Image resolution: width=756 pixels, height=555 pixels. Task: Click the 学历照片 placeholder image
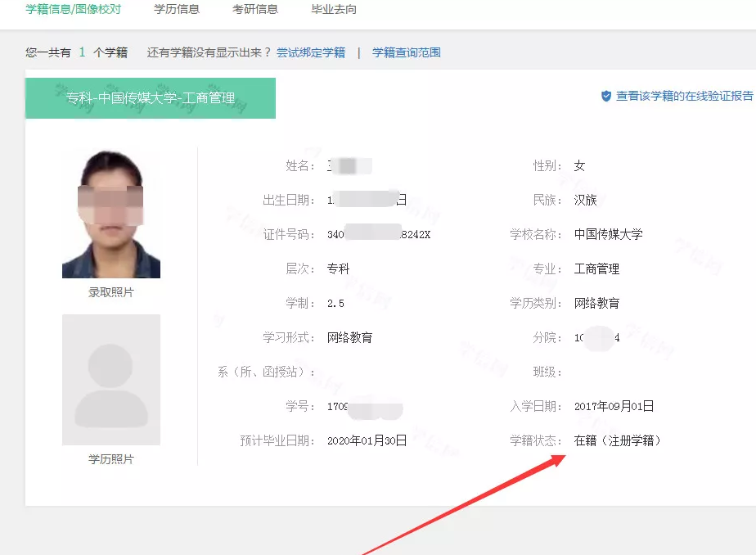(111, 380)
